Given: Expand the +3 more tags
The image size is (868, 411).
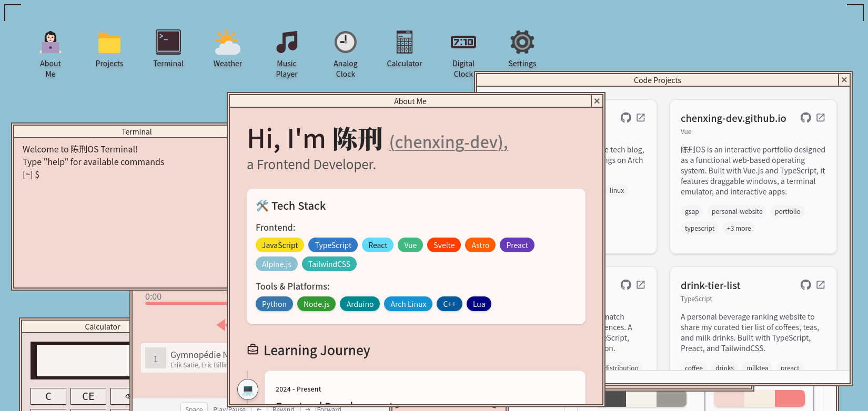Looking at the screenshot, I should tap(739, 229).
